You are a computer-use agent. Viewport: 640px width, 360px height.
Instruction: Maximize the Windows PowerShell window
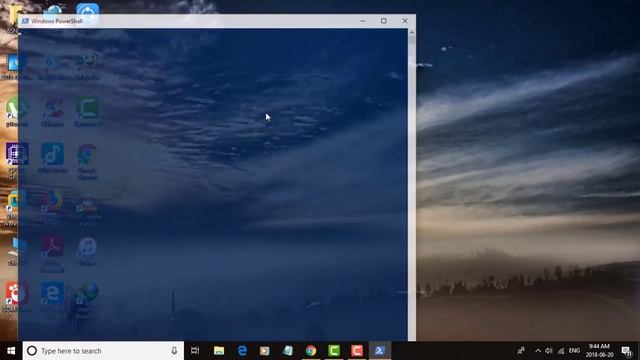tap(384, 21)
